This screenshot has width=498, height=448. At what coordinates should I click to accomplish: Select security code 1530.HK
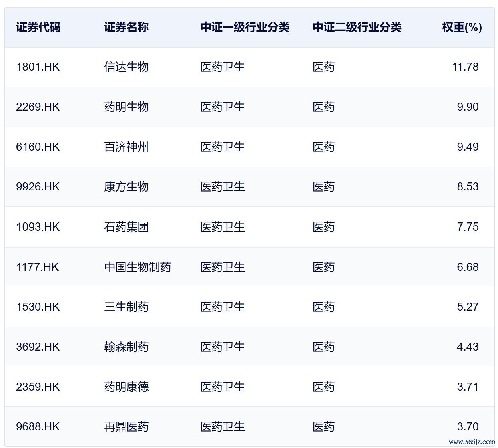coord(38,307)
